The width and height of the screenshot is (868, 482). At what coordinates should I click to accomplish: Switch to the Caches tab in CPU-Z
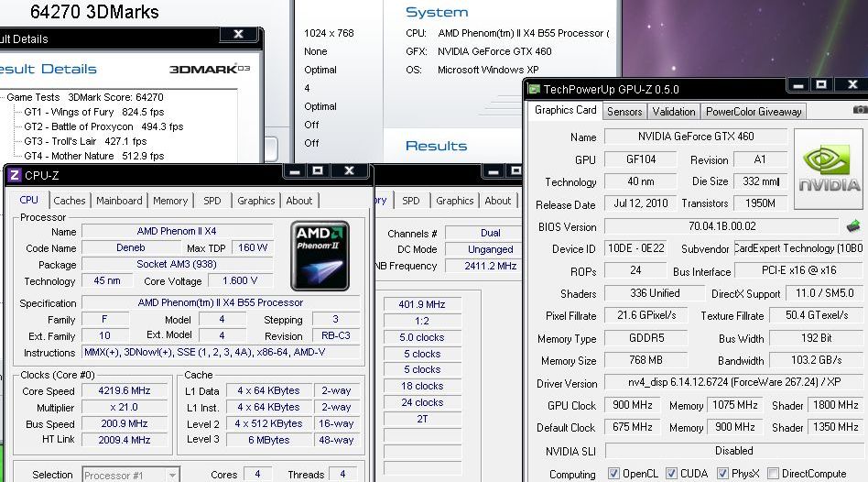click(x=70, y=201)
